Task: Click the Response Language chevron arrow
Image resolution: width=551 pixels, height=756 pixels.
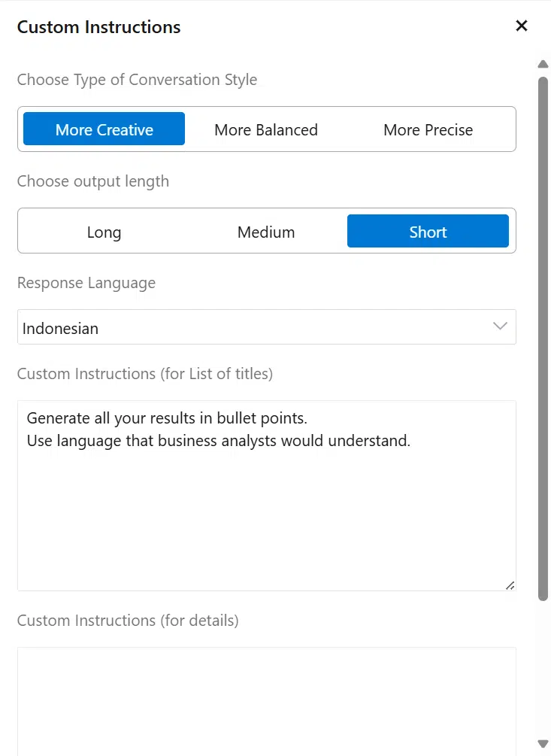Action: pos(500,326)
